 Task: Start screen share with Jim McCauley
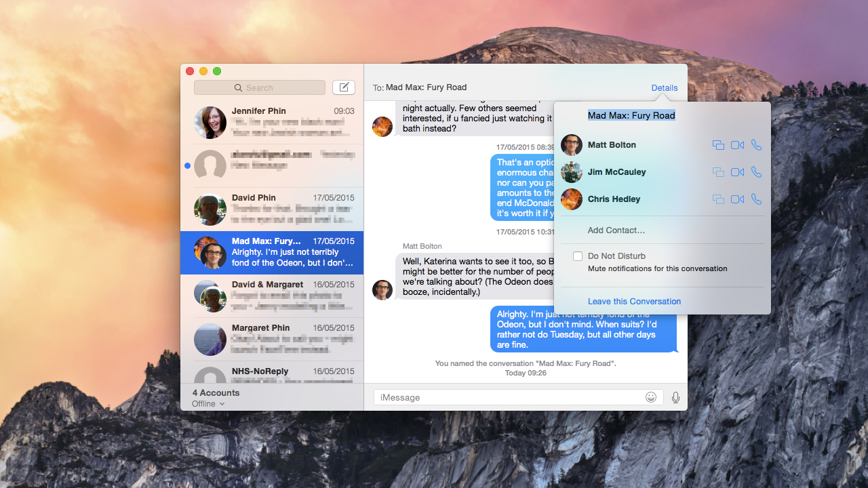point(718,172)
